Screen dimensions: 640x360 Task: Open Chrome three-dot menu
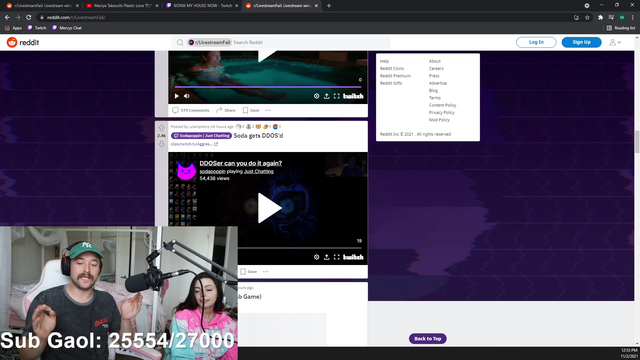click(633, 17)
